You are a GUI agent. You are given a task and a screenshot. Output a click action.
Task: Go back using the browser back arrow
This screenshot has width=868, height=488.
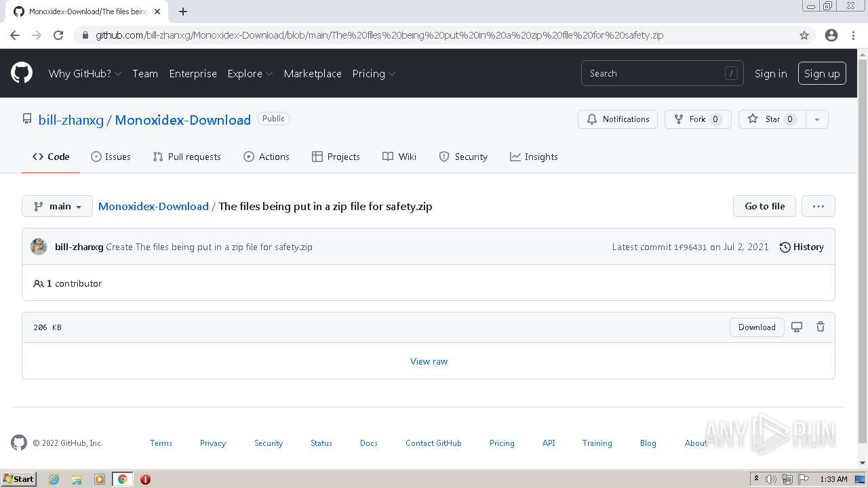point(15,35)
